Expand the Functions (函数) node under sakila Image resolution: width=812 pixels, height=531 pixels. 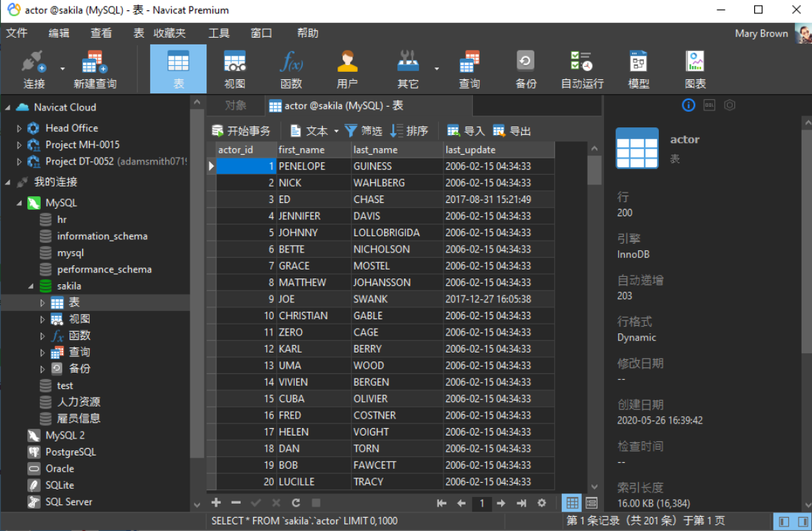point(42,336)
